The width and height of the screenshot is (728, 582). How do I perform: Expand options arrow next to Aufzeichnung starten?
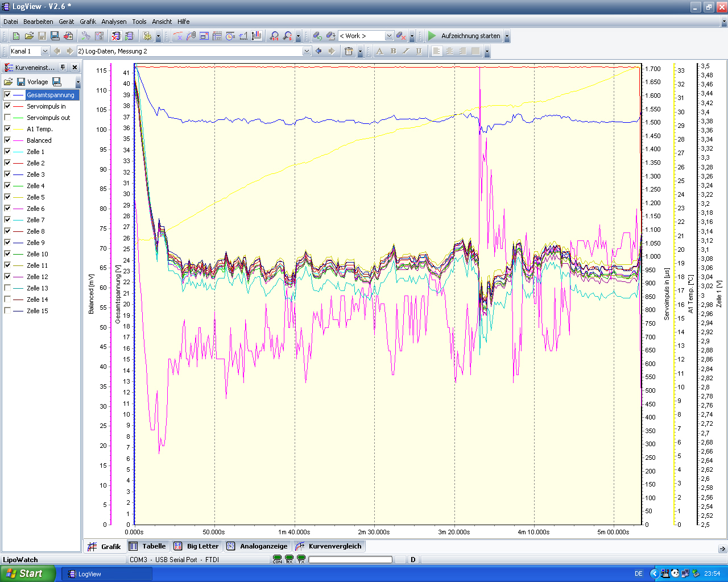coord(507,36)
